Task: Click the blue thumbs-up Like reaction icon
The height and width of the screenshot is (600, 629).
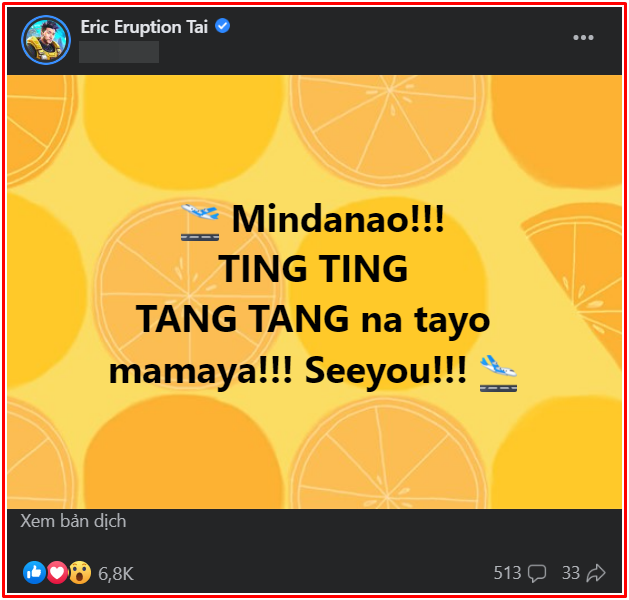Action: [34, 572]
